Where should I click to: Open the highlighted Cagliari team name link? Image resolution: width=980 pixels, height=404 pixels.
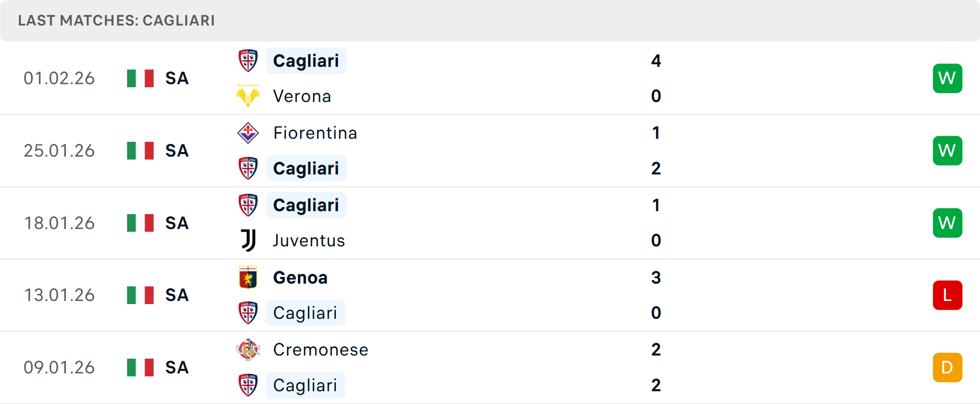pos(306,61)
